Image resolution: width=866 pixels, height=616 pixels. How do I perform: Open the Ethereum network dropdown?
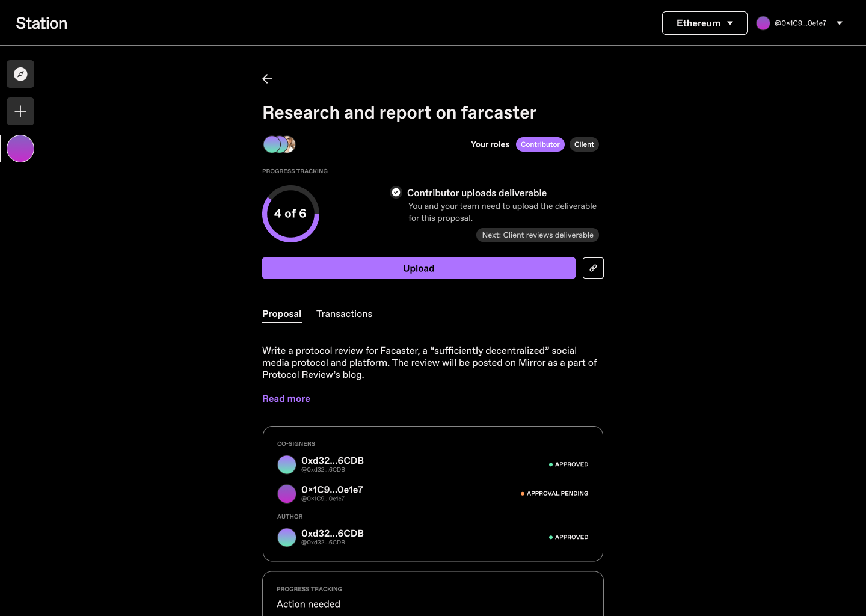point(705,23)
